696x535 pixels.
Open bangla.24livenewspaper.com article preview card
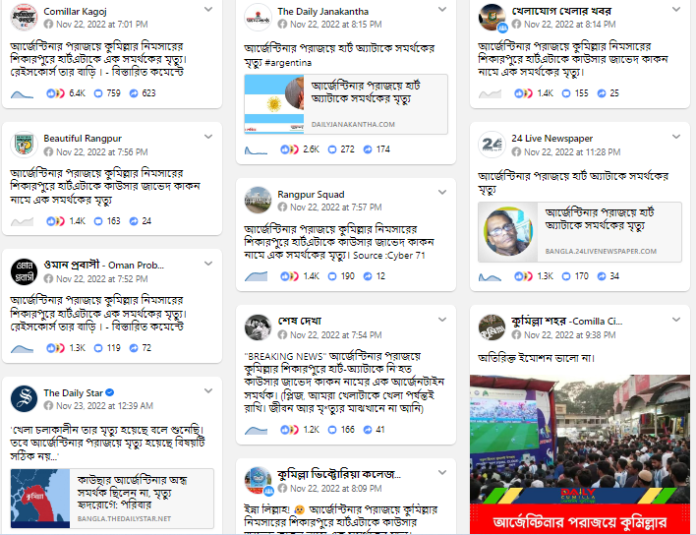coord(580,232)
